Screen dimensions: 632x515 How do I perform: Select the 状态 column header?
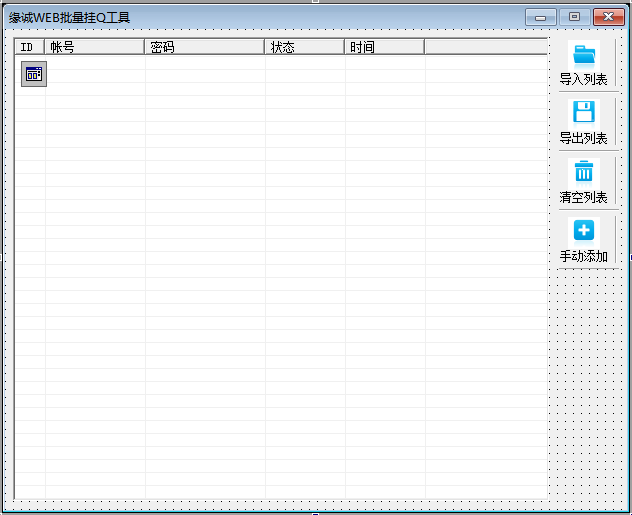[304, 47]
